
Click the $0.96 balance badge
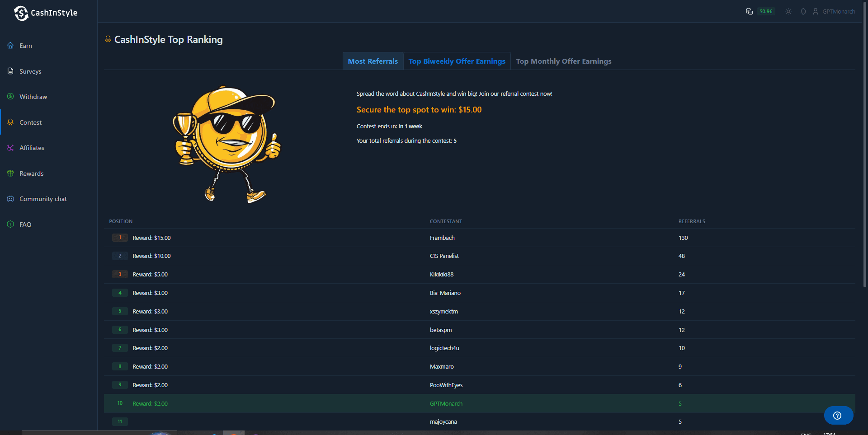[766, 11]
